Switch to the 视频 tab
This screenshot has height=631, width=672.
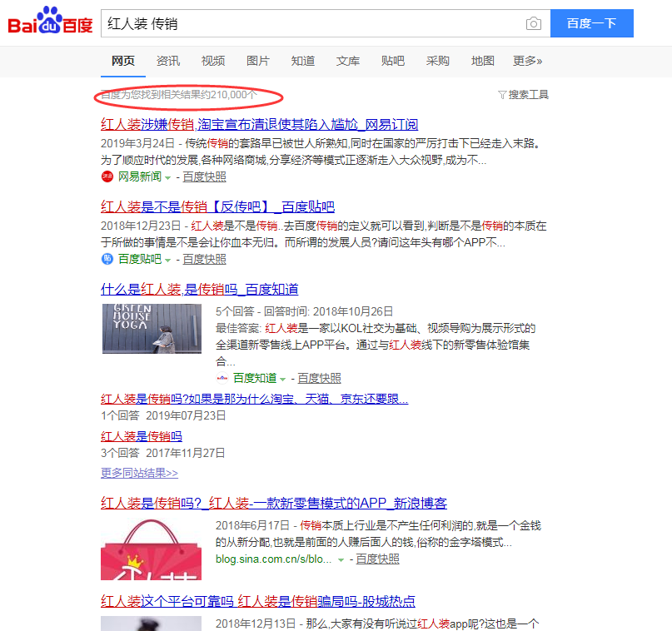(213, 61)
